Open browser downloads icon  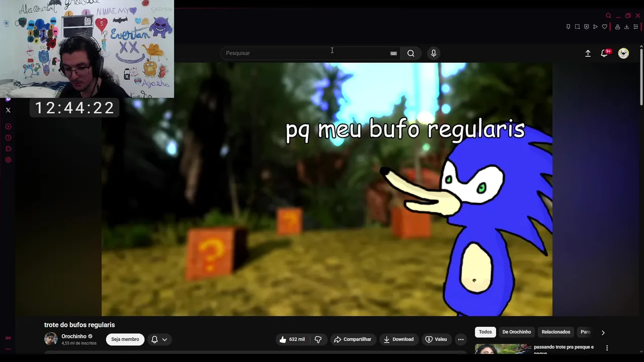pos(626,27)
